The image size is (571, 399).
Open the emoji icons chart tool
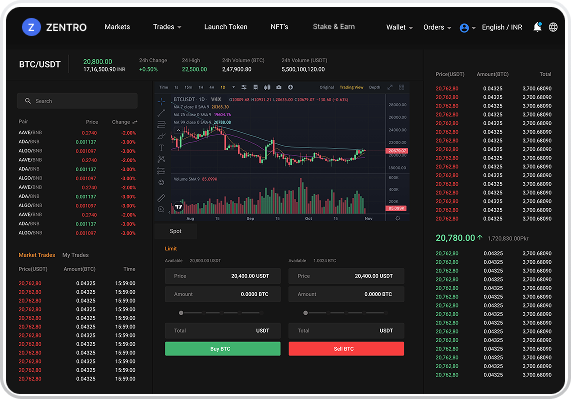click(x=161, y=182)
